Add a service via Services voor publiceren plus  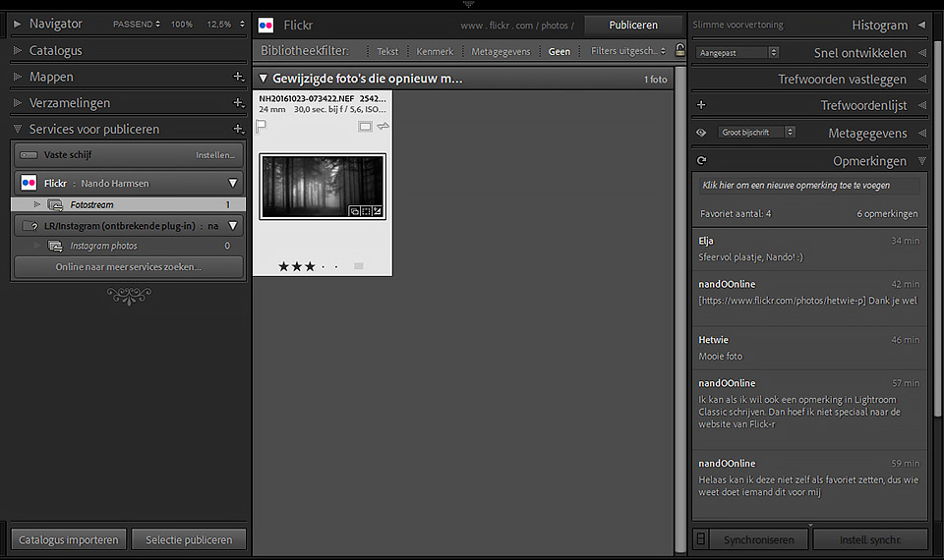238,129
